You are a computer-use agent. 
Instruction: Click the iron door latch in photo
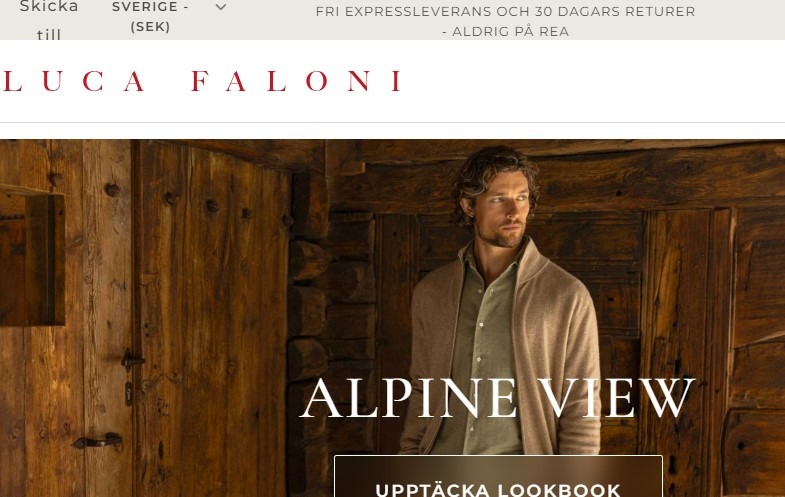pyautogui.click(x=132, y=359)
